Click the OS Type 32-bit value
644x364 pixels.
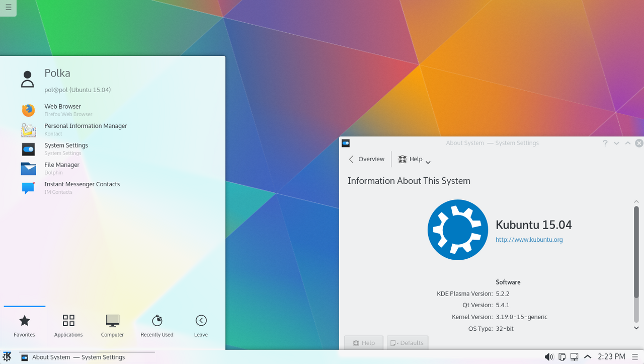coord(505,329)
